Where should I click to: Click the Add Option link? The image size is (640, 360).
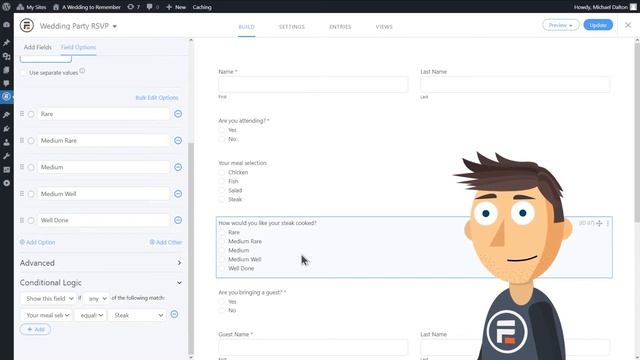pyautogui.click(x=38, y=242)
